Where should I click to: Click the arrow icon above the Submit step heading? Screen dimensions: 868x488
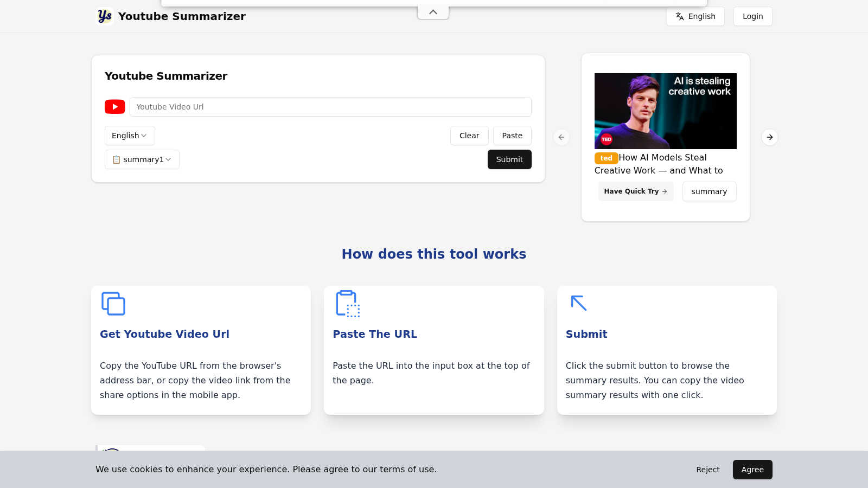coord(579,303)
